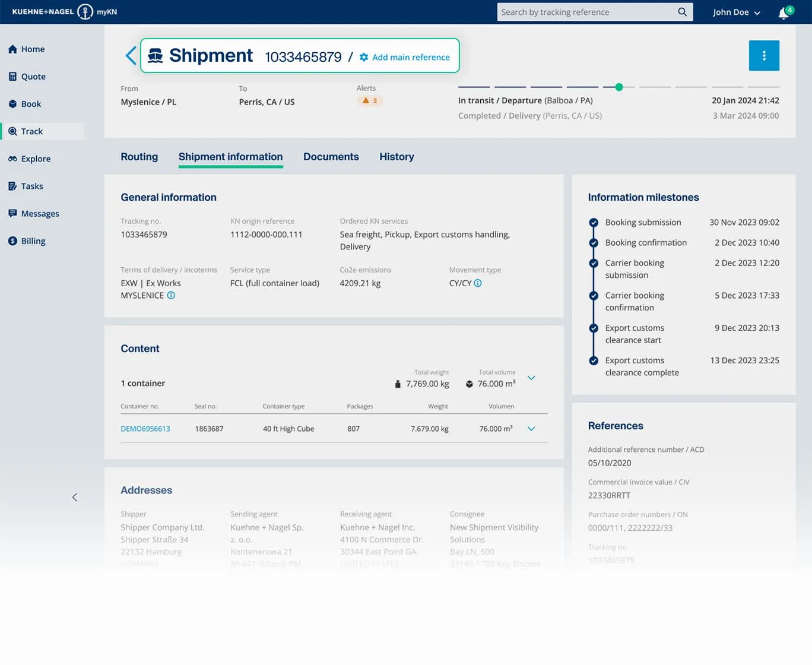812x665 pixels.
Task: Click the three-dot actions menu icon
Action: pyautogui.click(x=764, y=55)
